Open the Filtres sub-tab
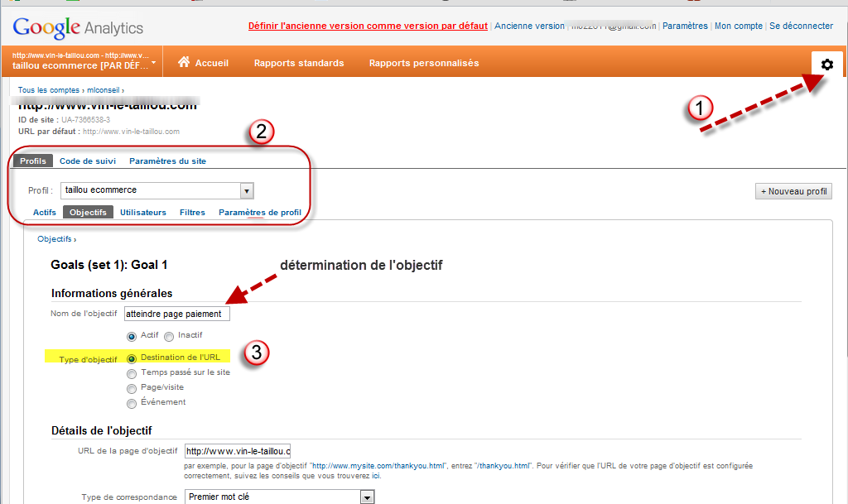 192,213
